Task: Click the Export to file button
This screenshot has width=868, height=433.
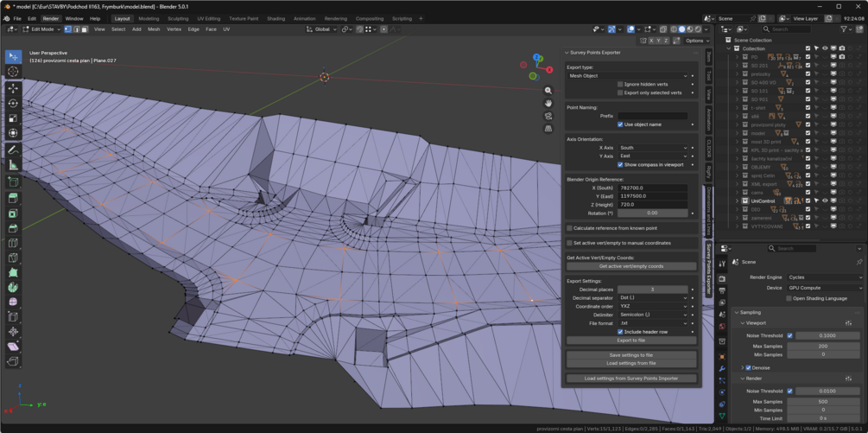Action: [631, 341]
